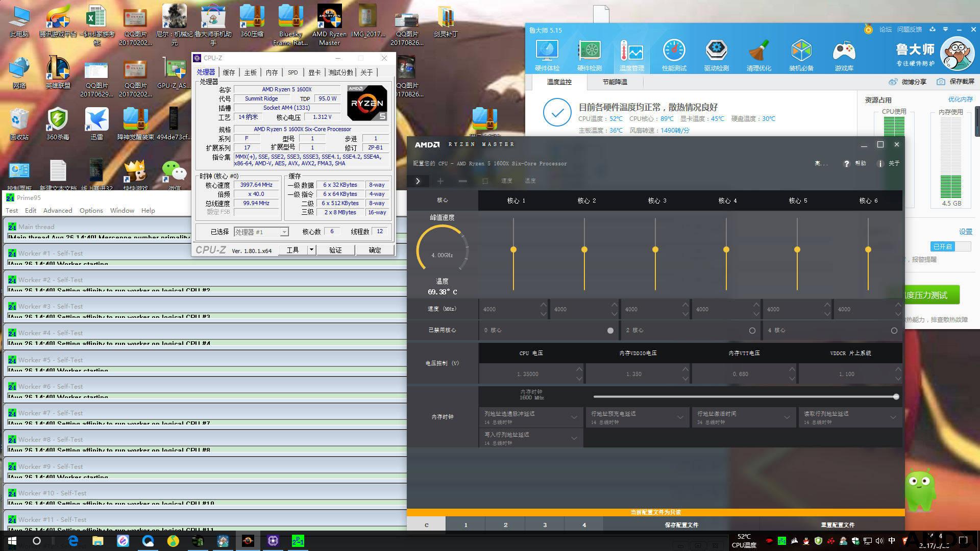Open Lu Master title bar dropdown menu arrow

click(945, 30)
